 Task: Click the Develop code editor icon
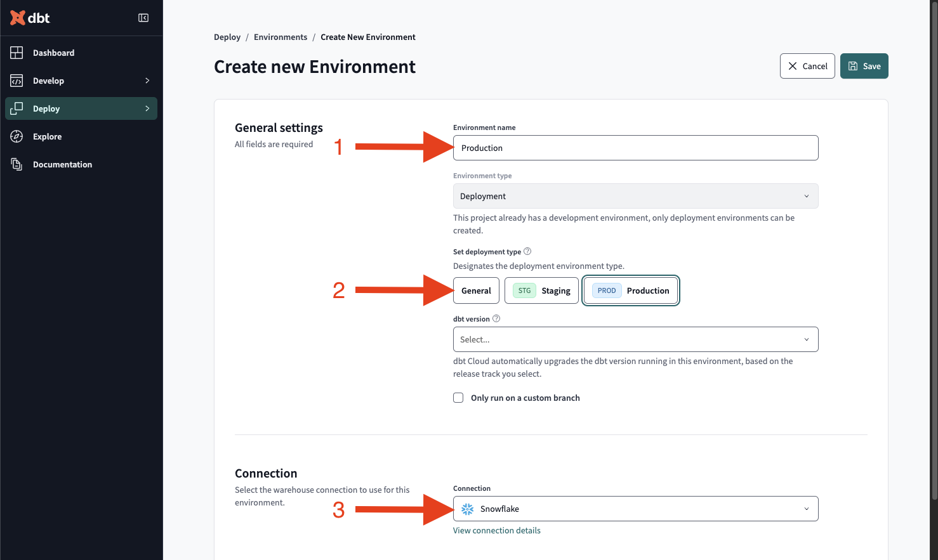pyautogui.click(x=17, y=81)
